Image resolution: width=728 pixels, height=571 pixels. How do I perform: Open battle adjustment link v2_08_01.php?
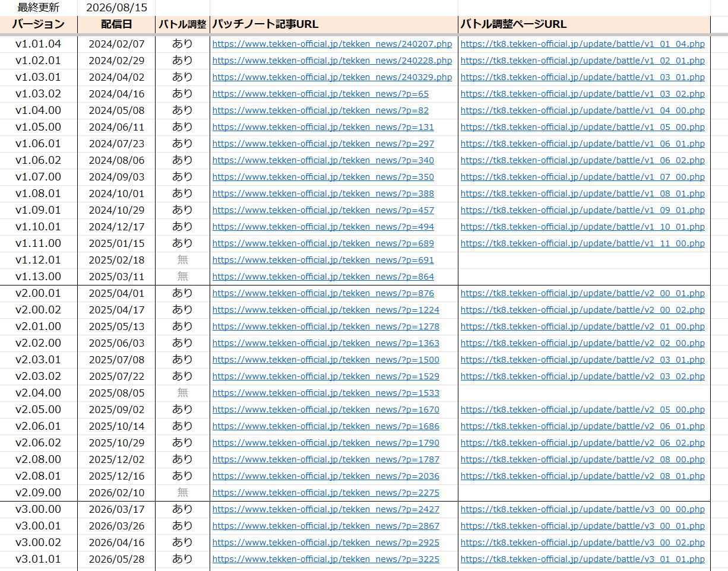click(x=583, y=476)
